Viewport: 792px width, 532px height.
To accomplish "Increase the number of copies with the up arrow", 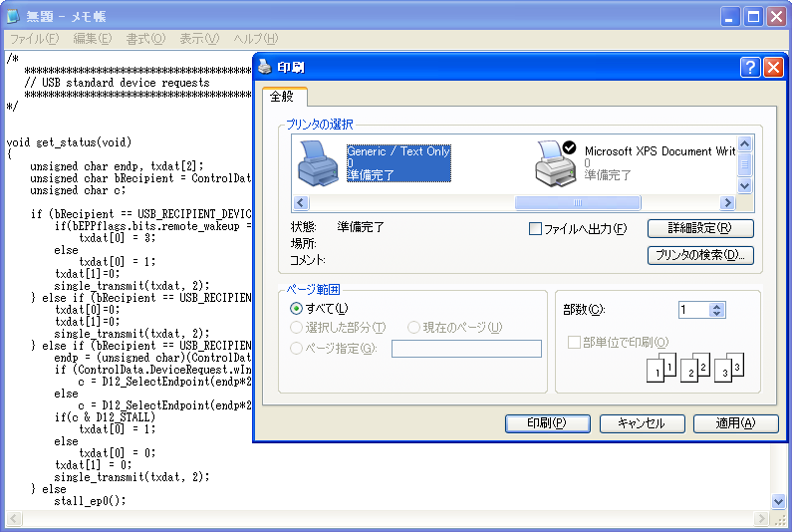I will [717, 306].
